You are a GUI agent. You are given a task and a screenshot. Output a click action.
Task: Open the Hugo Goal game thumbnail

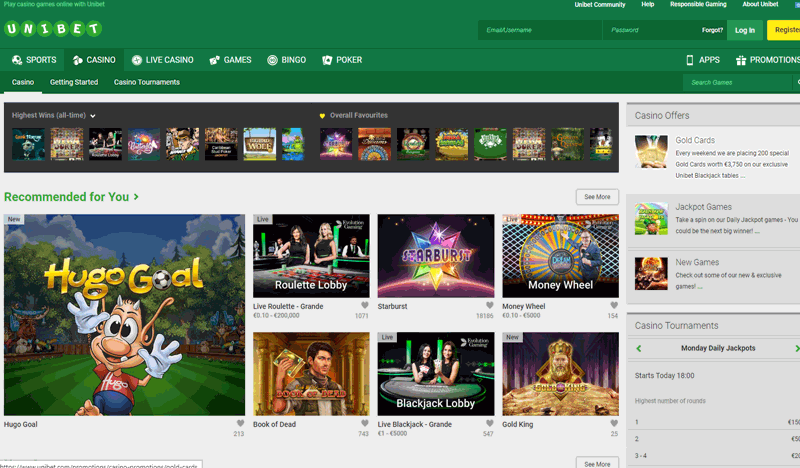point(124,314)
